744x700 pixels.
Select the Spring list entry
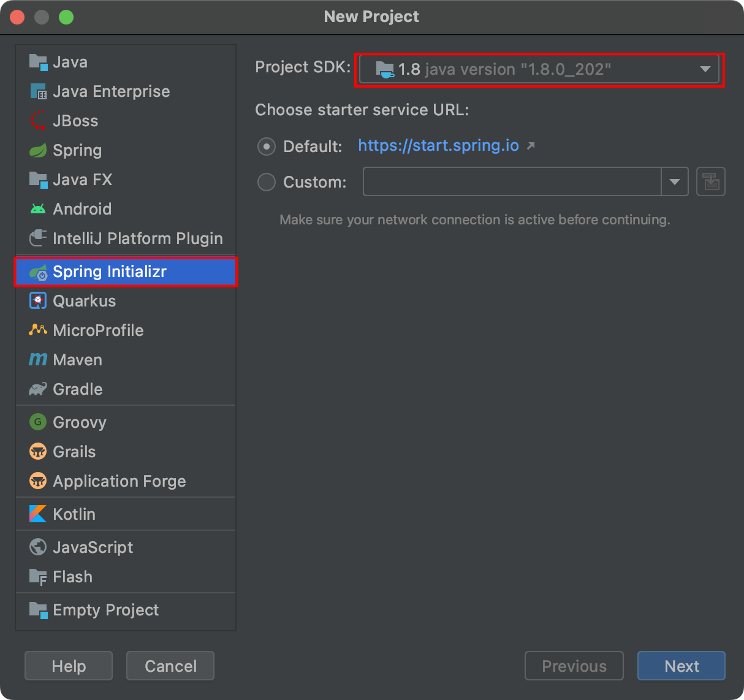click(126, 150)
